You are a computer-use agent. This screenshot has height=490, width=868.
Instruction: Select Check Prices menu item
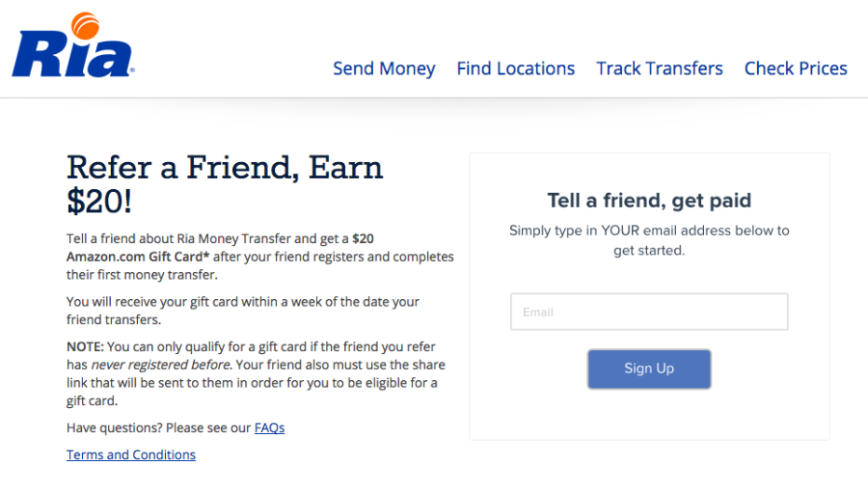tap(795, 68)
